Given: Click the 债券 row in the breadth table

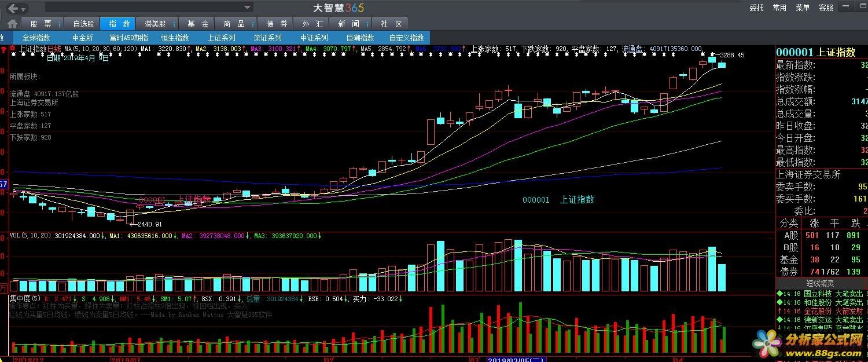Looking at the screenshot, I should [x=822, y=272].
